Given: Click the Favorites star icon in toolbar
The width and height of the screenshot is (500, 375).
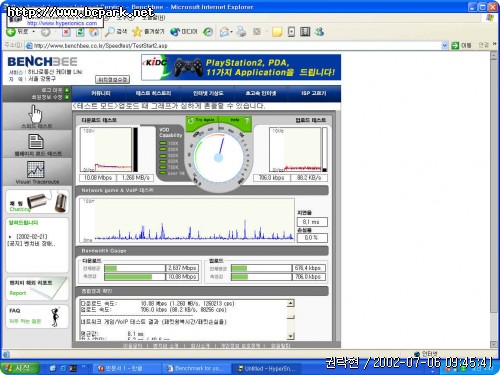Looking at the screenshot, I should click(137, 32).
